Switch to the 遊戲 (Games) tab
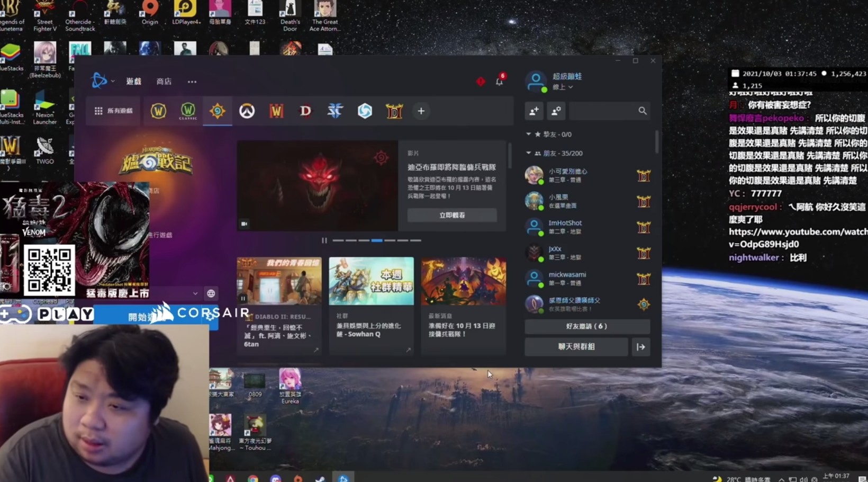868x482 pixels. [x=134, y=82]
